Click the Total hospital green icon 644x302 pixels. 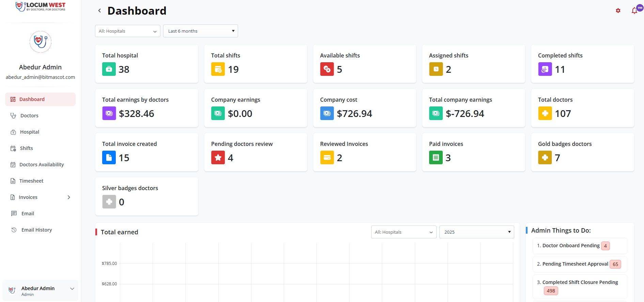pyautogui.click(x=109, y=69)
